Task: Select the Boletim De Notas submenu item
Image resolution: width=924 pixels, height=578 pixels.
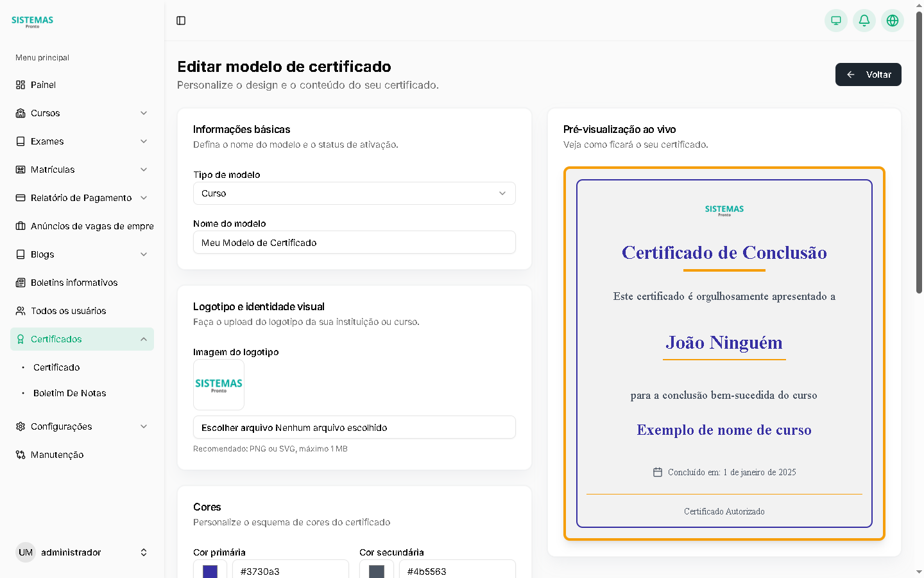Action: [69, 393]
